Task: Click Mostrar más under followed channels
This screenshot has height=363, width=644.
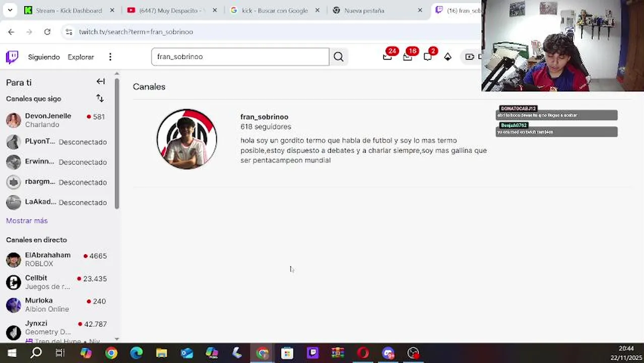Action: [27, 221]
